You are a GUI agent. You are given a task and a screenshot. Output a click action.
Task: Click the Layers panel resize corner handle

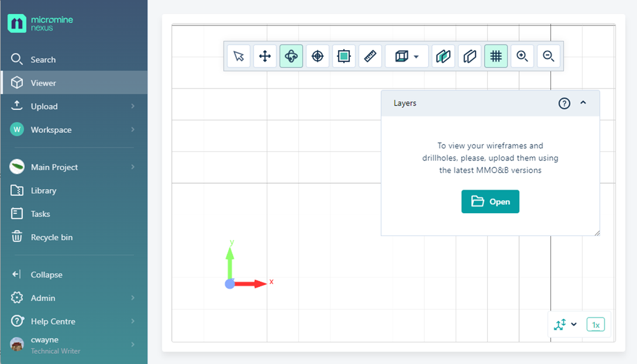[x=598, y=233]
